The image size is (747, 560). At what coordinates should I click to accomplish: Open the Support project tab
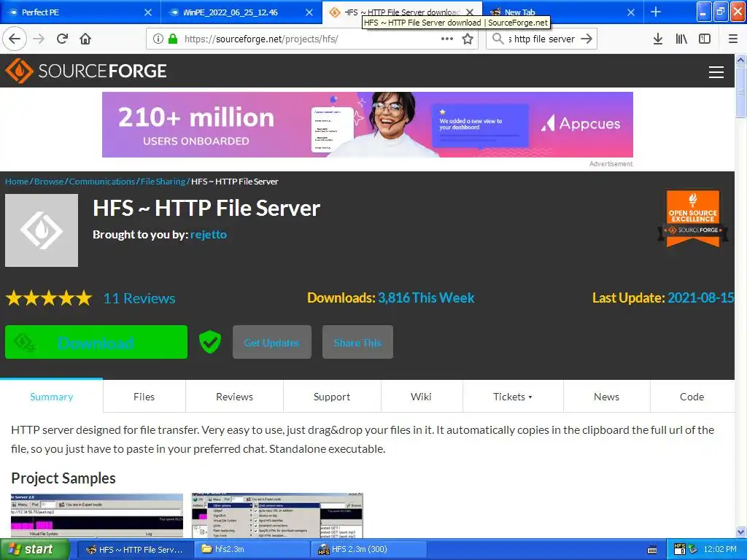click(332, 397)
